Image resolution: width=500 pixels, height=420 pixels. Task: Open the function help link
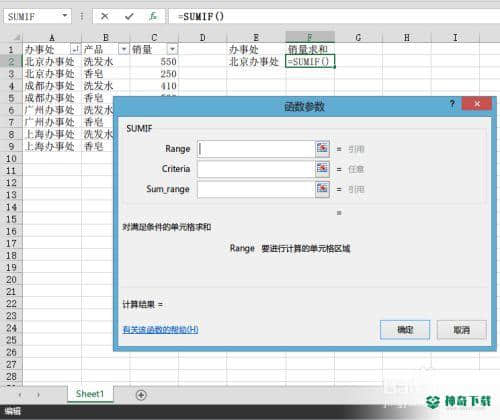pyautogui.click(x=160, y=330)
